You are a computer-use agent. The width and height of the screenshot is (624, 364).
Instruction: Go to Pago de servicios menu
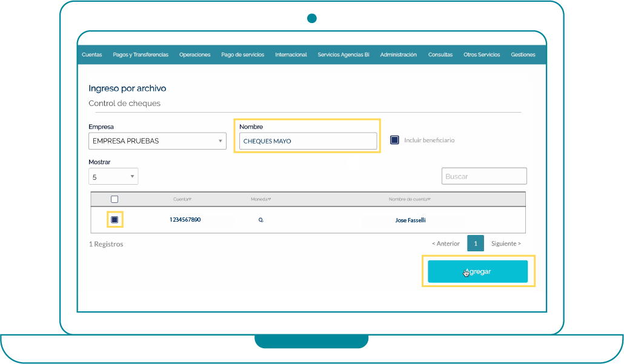coord(242,55)
